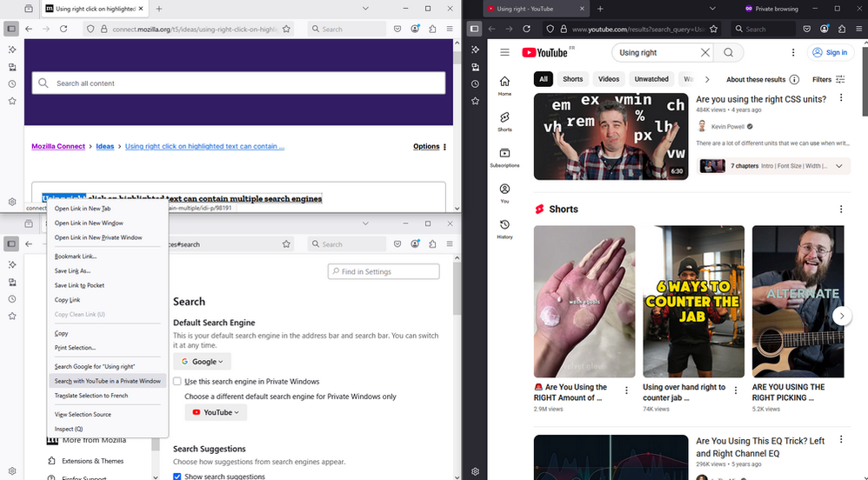Open history clock icon in top-left sidebar
This screenshot has height=480, width=868.
[x=12, y=84]
